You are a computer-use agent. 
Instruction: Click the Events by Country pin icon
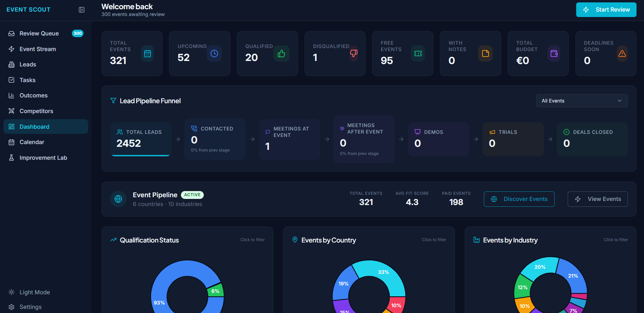coord(295,240)
